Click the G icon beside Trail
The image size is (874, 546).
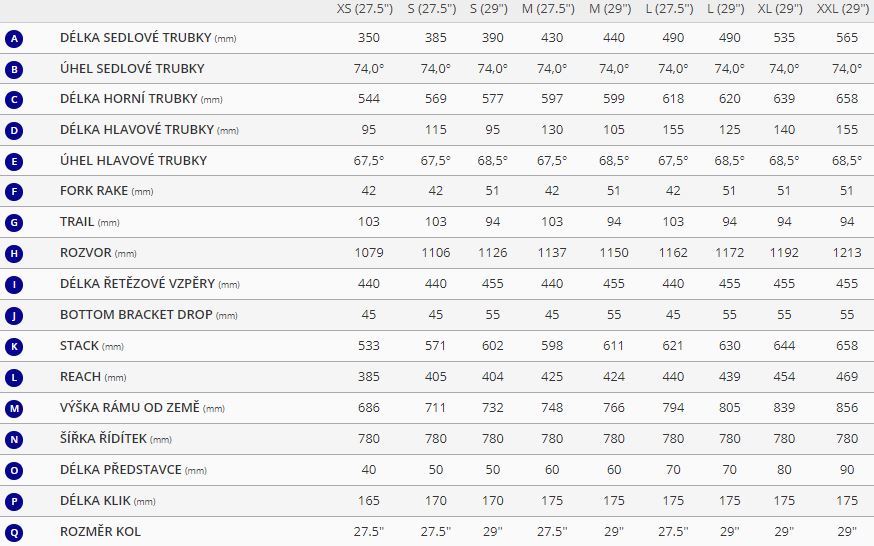(14, 223)
